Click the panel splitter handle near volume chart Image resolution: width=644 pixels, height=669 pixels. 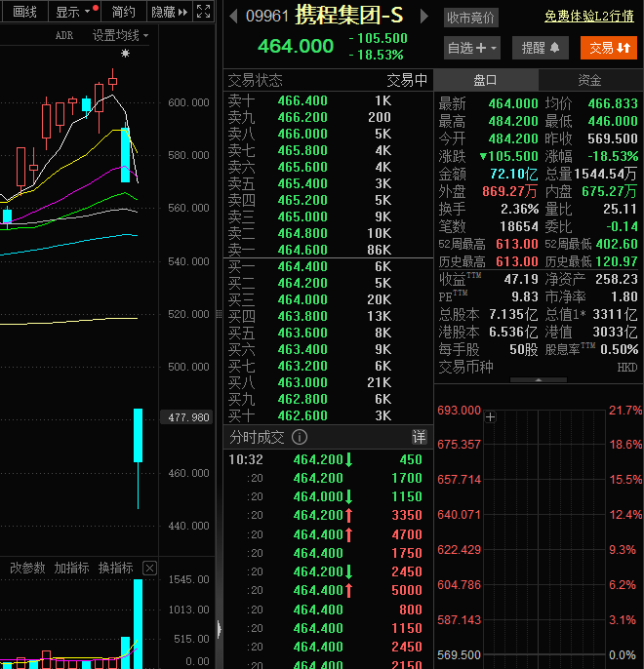[x=219, y=629]
